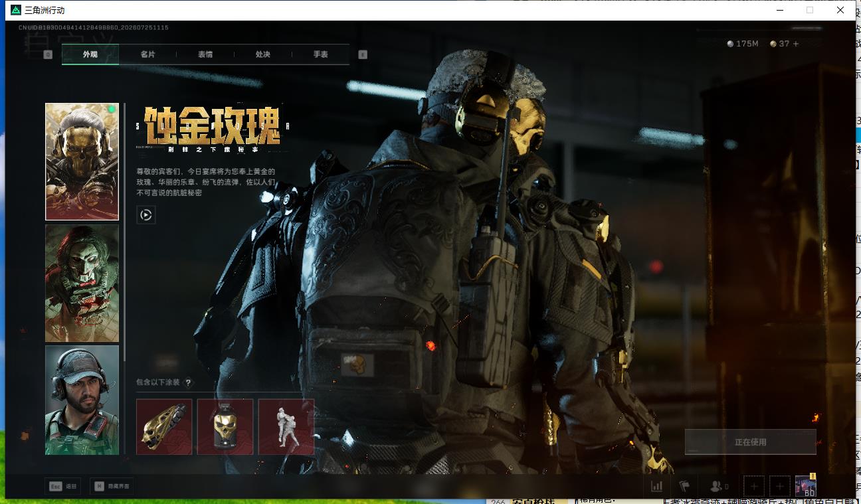This screenshot has height=504, width=861.
Task: Click the first empty squad slot plus
Action: click(x=753, y=486)
